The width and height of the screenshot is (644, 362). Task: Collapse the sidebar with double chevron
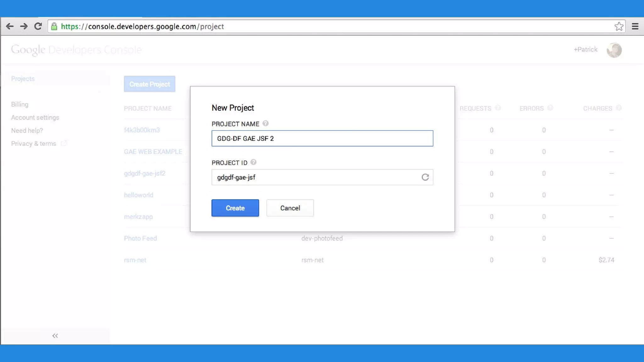coord(55,336)
